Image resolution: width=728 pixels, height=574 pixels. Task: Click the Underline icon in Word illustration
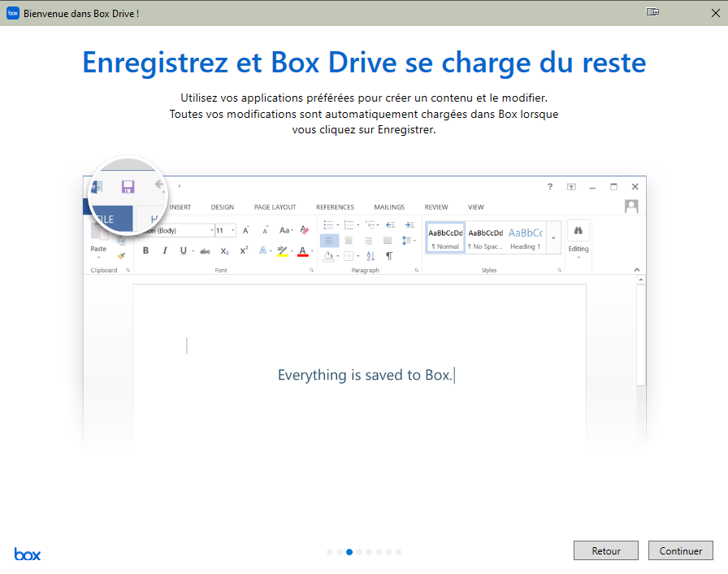(x=184, y=250)
